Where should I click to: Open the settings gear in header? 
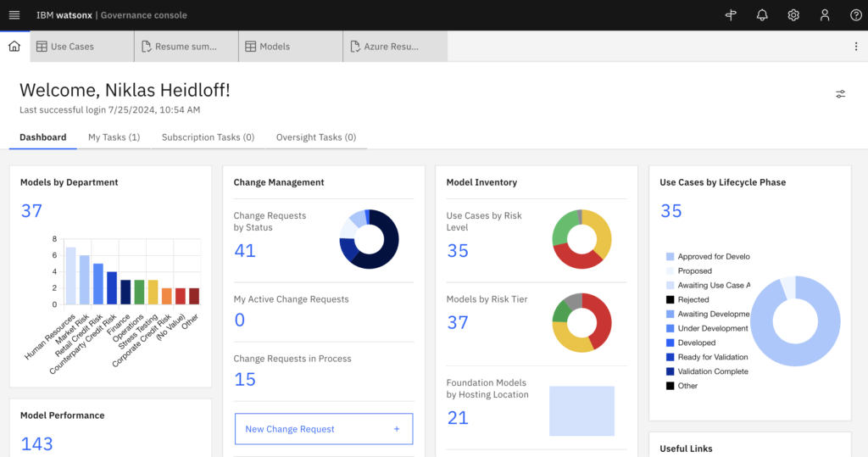(x=793, y=15)
